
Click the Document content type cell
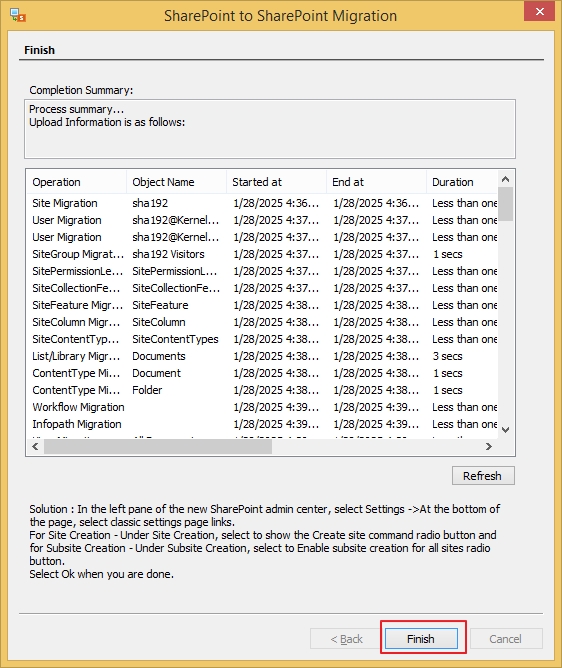pos(156,374)
